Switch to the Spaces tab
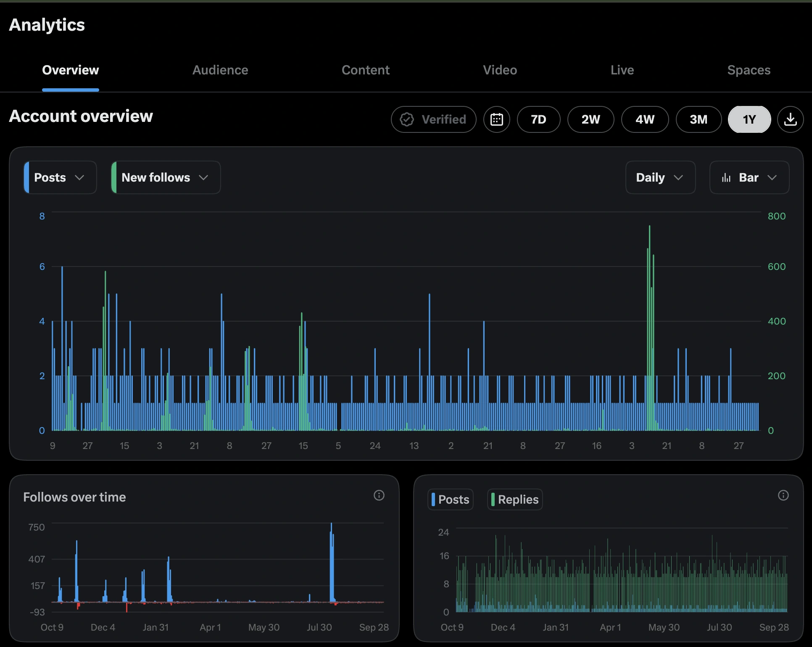This screenshot has width=812, height=647. tap(749, 70)
